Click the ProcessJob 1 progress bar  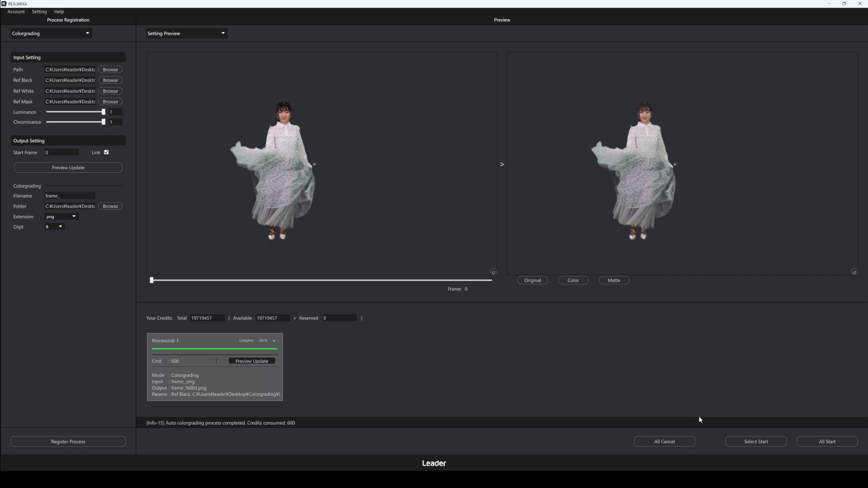point(215,349)
